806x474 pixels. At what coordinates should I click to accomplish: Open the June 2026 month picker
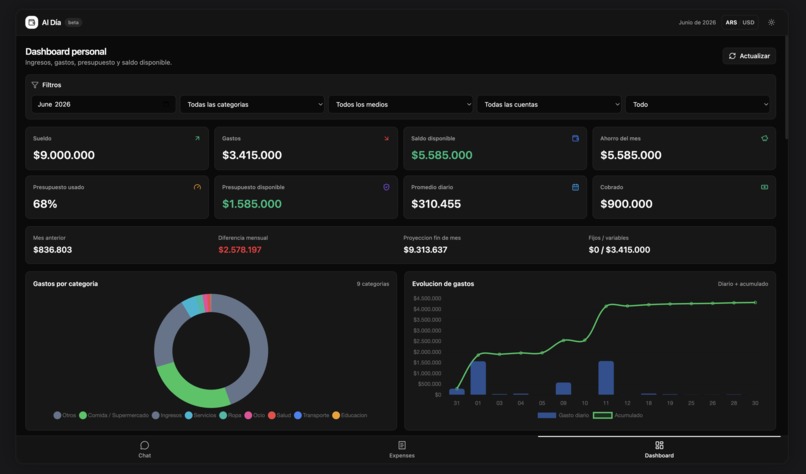(x=103, y=104)
